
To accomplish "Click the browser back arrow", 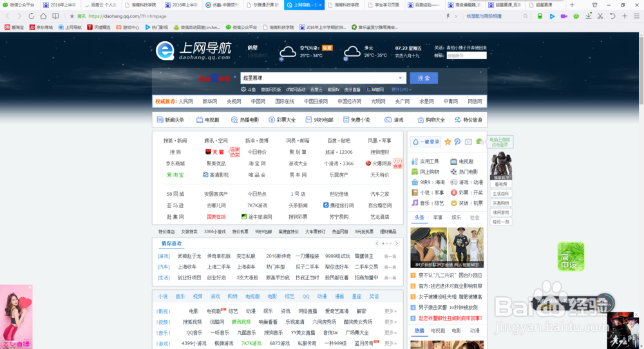I will [7, 16].
